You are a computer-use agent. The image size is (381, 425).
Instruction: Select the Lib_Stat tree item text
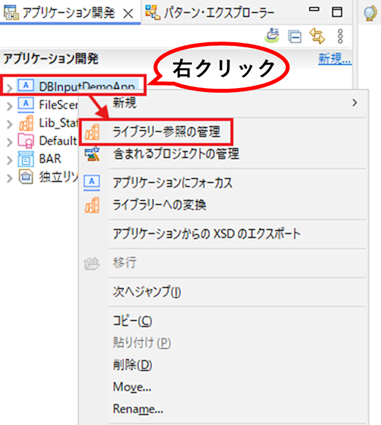click(x=58, y=123)
